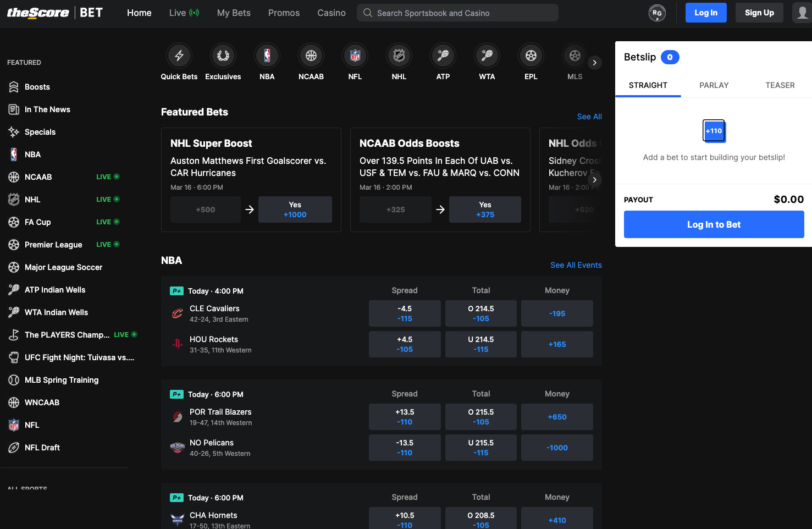Select NBA icon in sports carousel
This screenshot has width=812, height=529.
coord(267,56)
